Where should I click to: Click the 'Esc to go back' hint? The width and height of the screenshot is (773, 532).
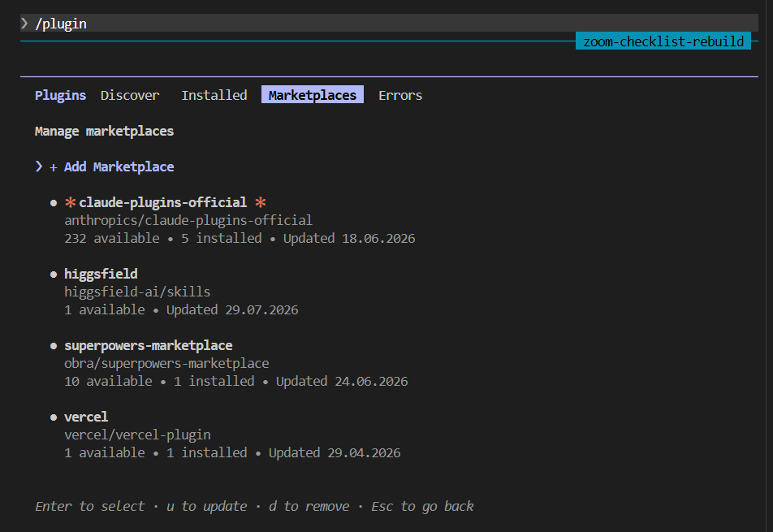tap(422, 506)
